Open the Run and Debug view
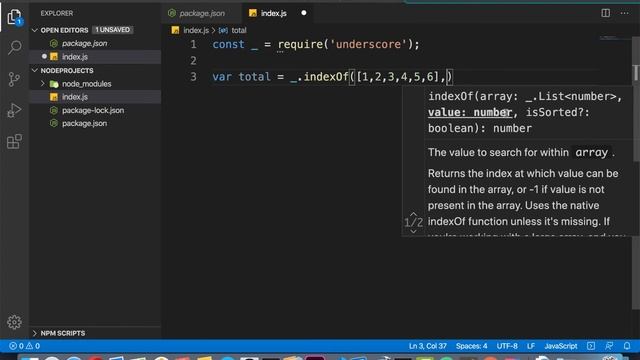The image size is (640, 360). (x=14, y=110)
